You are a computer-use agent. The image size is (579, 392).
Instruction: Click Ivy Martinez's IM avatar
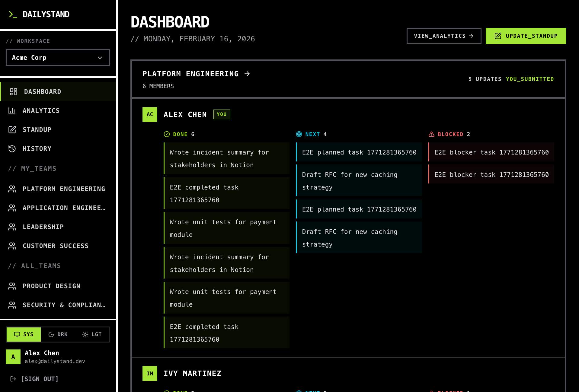pyautogui.click(x=150, y=373)
